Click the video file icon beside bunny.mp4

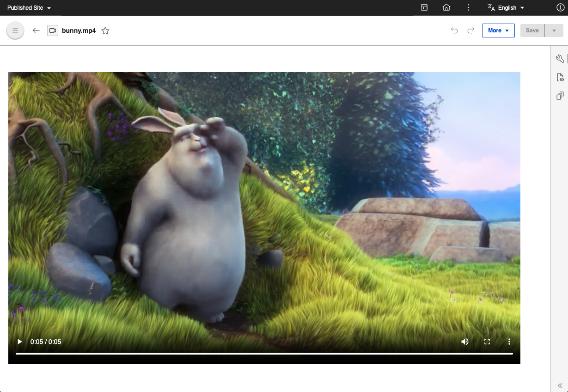(52, 30)
